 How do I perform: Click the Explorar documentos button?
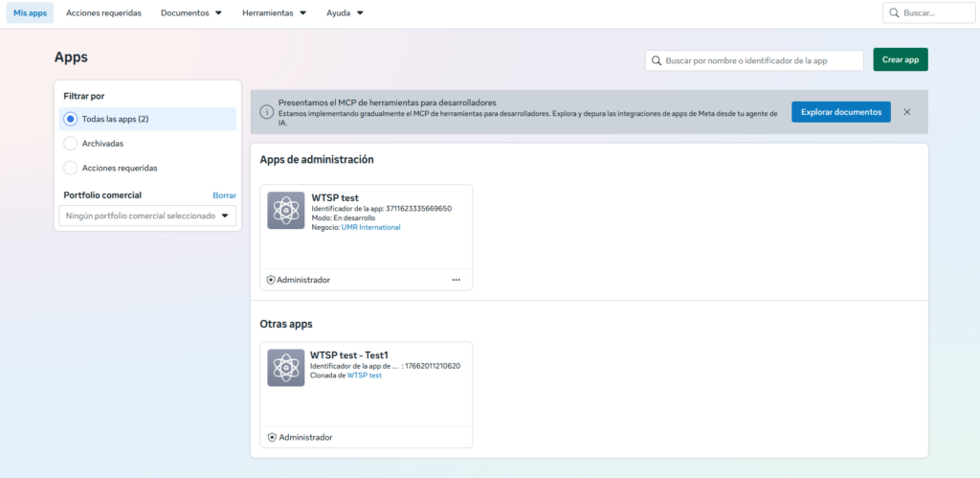click(x=841, y=112)
